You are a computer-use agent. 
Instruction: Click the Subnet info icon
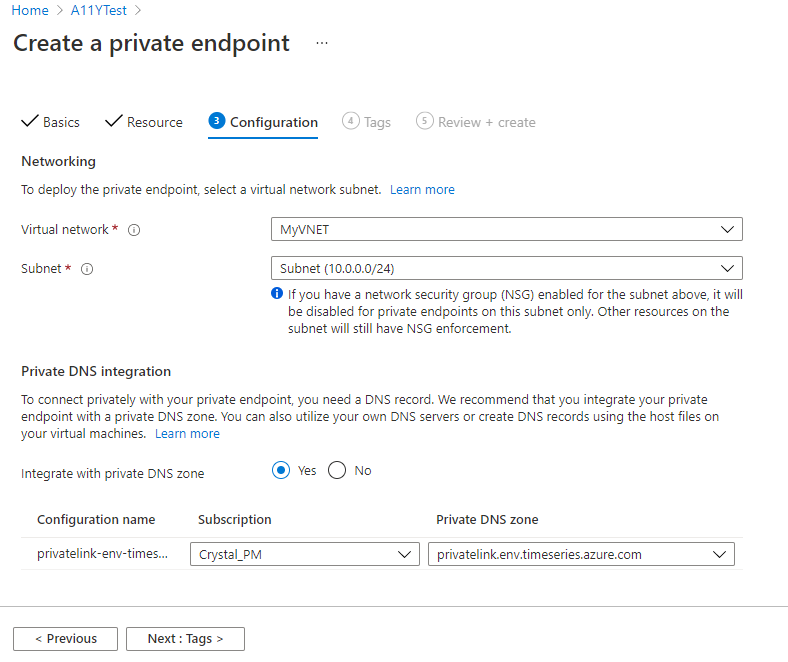pyautogui.click(x=87, y=269)
